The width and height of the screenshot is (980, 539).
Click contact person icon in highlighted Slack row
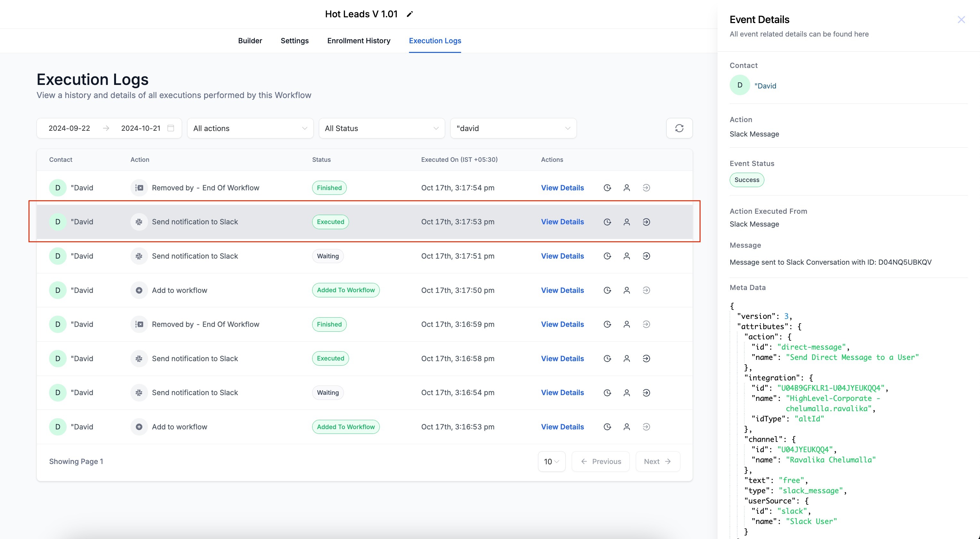point(627,222)
